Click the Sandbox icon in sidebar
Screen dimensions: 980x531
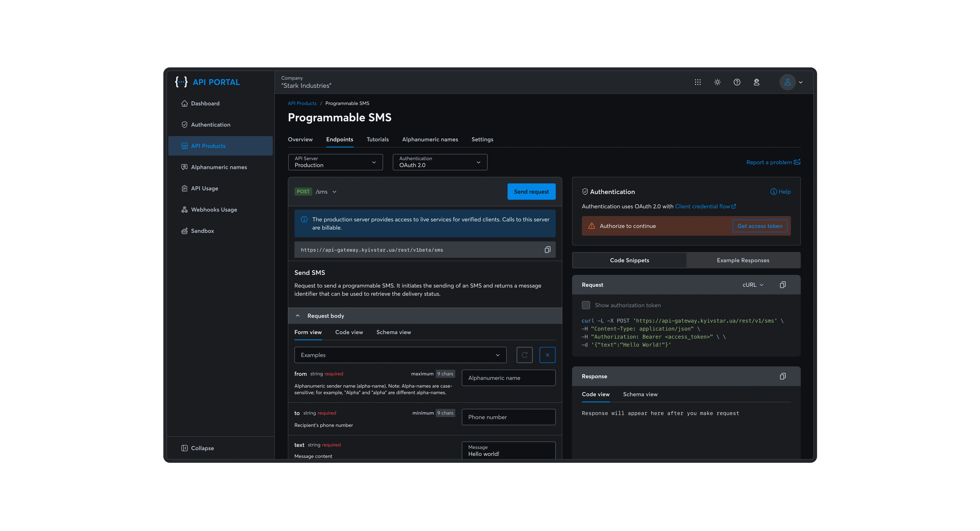click(185, 231)
